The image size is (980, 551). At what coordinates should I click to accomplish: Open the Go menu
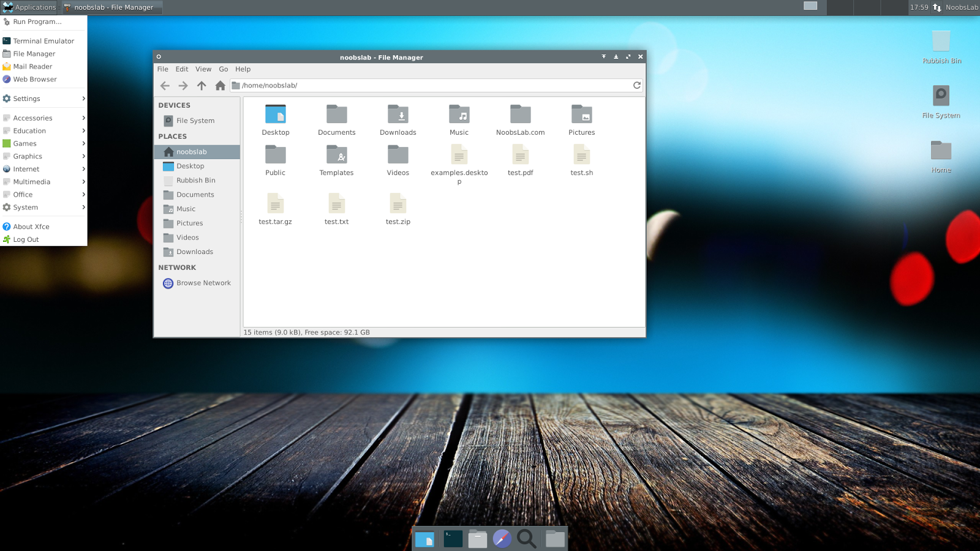click(x=224, y=69)
